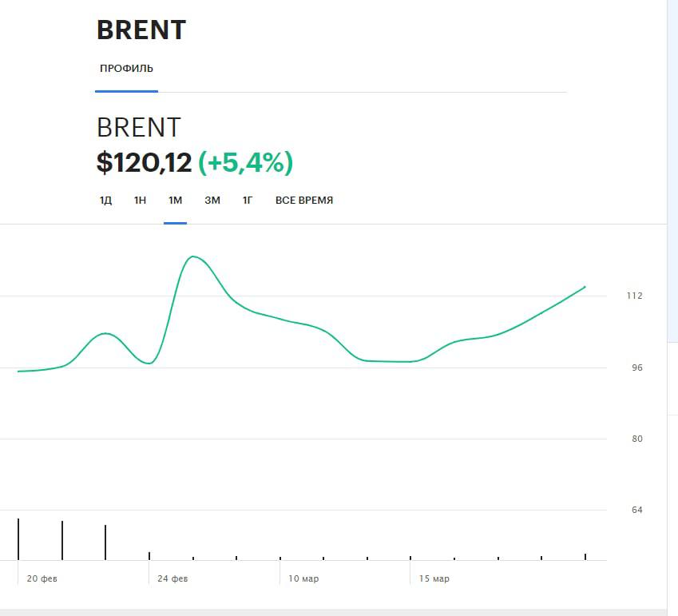Click the highest peak of the price line
The height and width of the screenshot is (616, 678).
tap(192, 256)
